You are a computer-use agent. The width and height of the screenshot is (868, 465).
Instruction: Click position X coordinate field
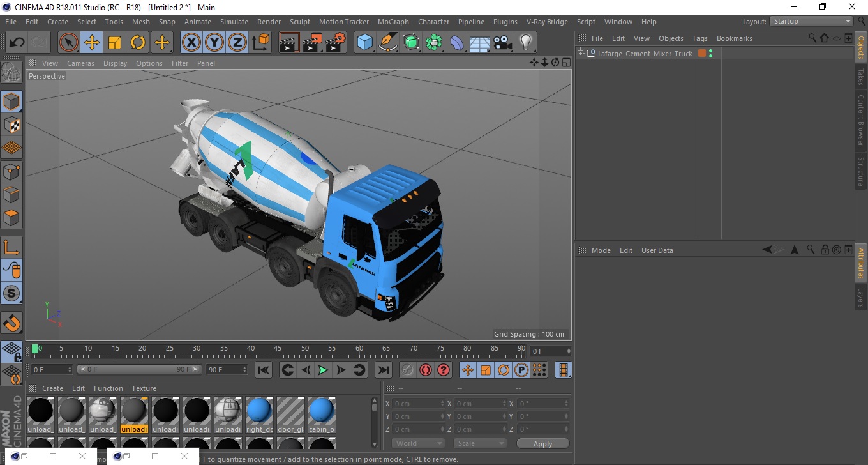[x=419, y=404]
